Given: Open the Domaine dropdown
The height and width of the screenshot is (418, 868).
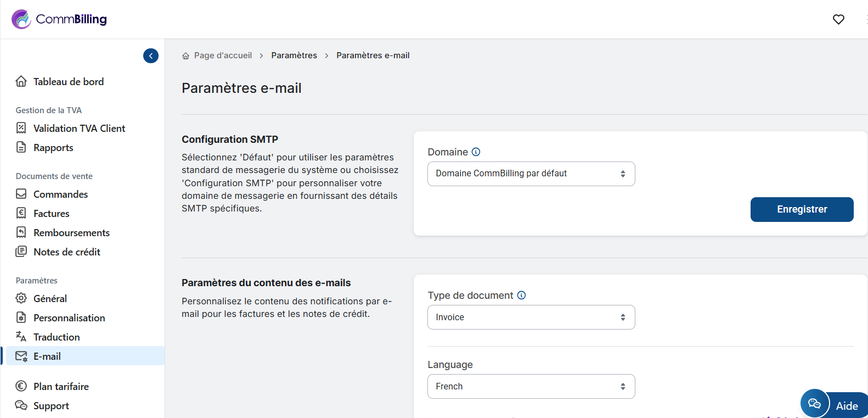Looking at the screenshot, I should coord(531,174).
